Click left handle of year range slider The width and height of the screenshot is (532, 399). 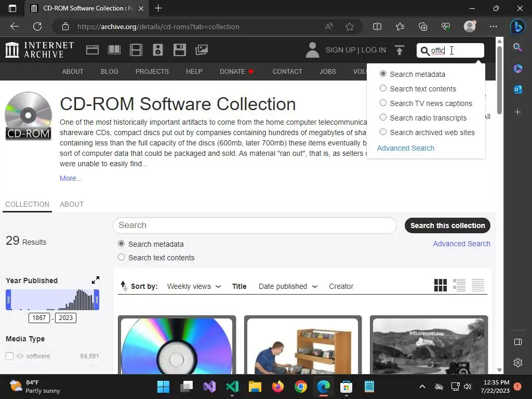(x=8, y=300)
